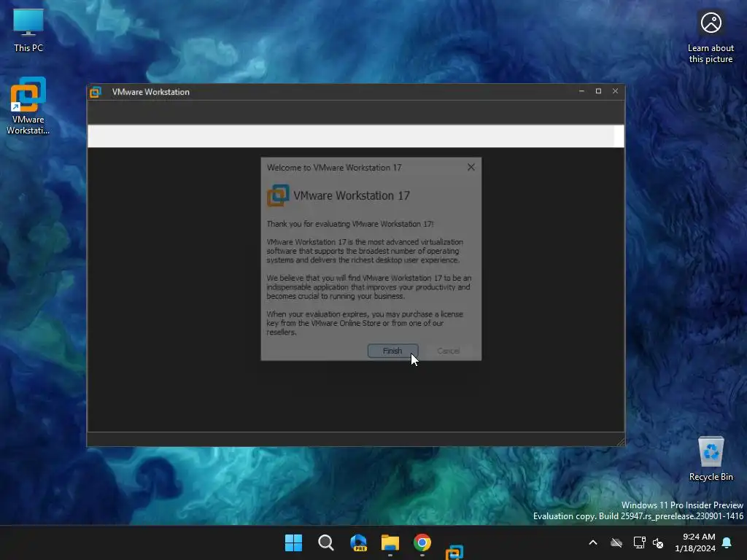Open taskbar Search
This screenshot has width=747, height=560.
(x=326, y=542)
